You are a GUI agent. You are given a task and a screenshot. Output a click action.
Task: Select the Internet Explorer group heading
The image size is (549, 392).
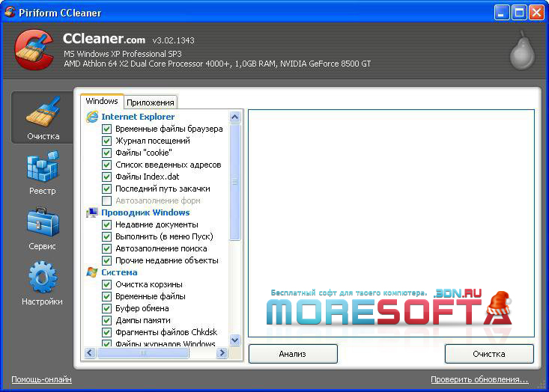tap(138, 117)
